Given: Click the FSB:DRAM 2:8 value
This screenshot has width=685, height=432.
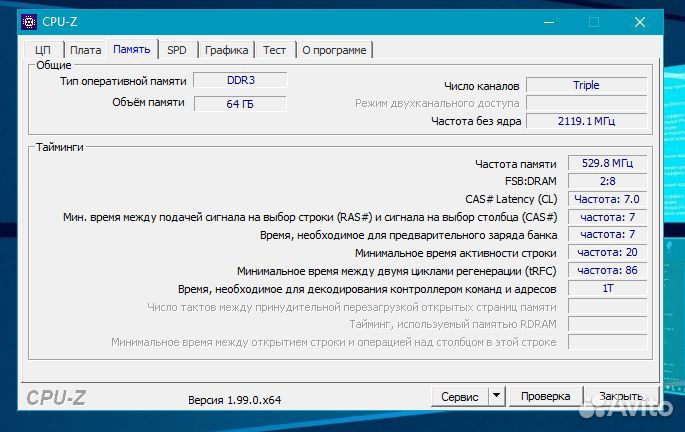Looking at the screenshot, I should coord(607,181).
